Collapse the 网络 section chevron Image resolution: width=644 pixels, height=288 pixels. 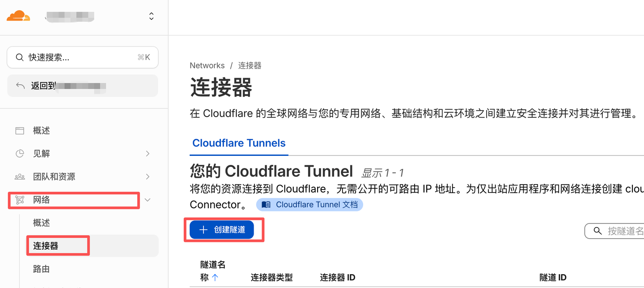click(x=148, y=200)
